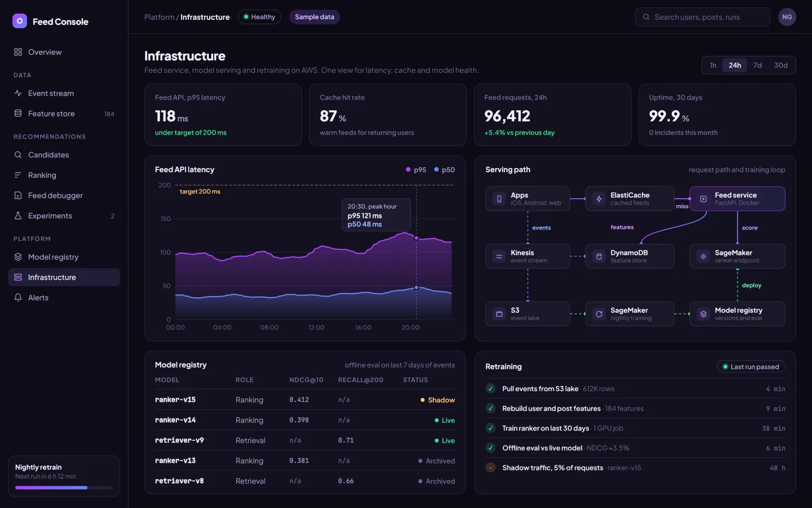Toggle the p50 series legend
This screenshot has width=812, height=508.
click(x=444, y=170)
